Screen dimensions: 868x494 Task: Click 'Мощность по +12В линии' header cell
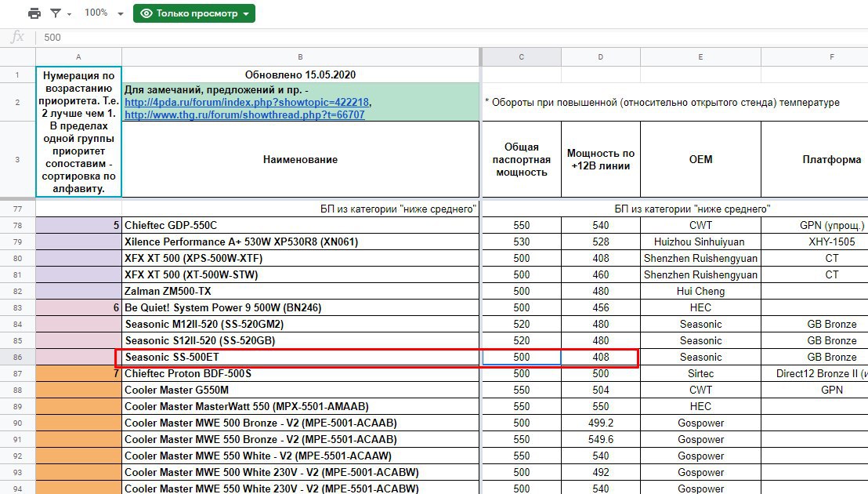[x=601, y=159]
